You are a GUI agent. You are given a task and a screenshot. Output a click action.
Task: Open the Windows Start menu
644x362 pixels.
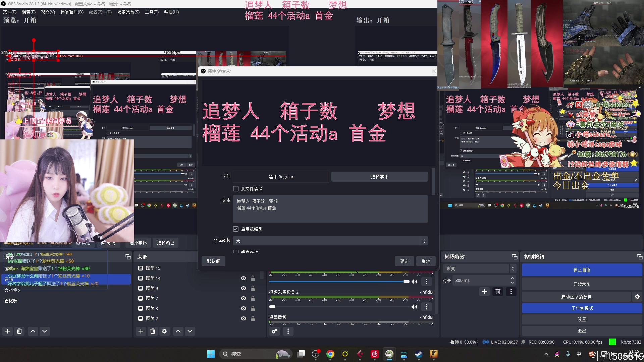pyautogui.click(x=211, y=354)
